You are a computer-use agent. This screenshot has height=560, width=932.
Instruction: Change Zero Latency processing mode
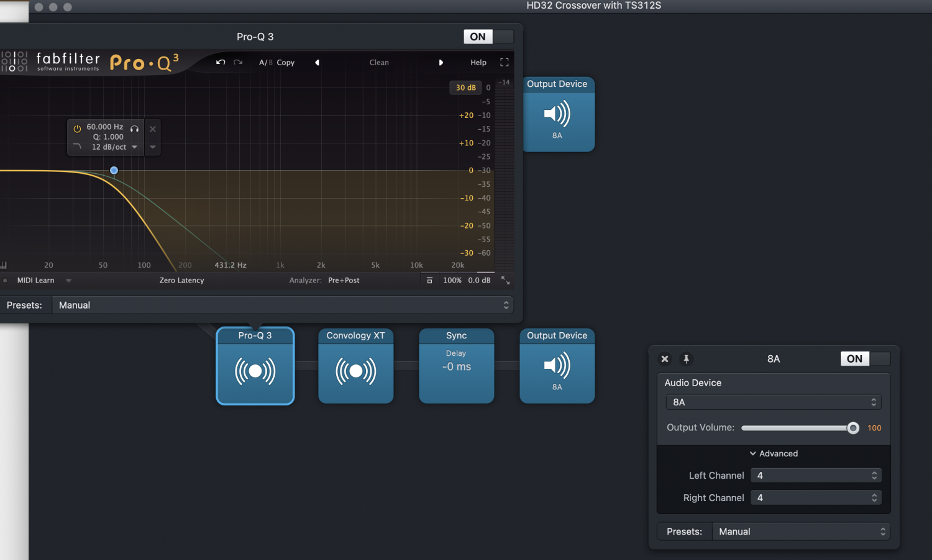(181, 280)
